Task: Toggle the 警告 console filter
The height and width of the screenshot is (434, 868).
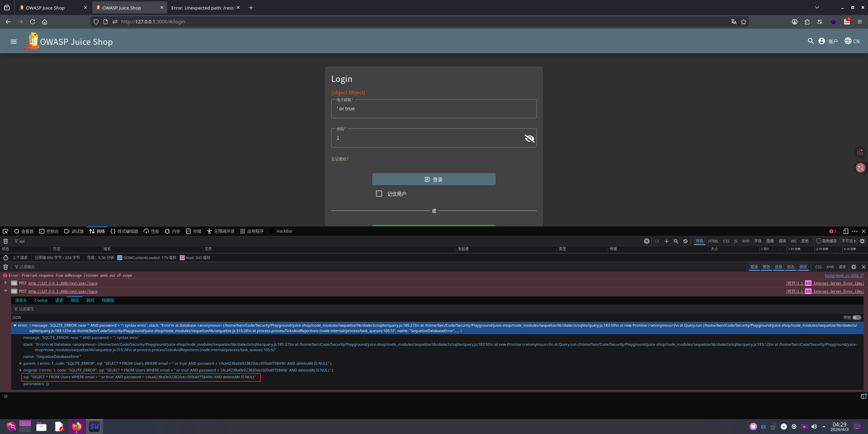Action: (766, 267)
